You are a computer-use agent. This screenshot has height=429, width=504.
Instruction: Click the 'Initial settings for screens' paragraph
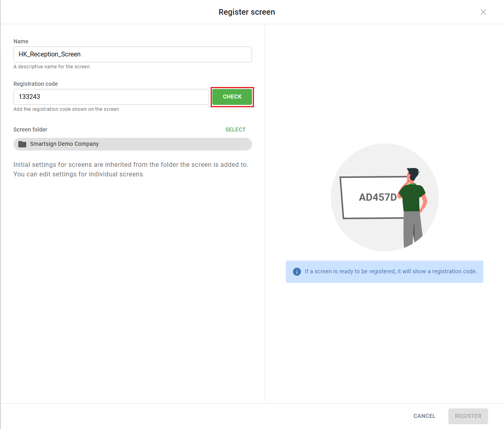coord(131,169)
